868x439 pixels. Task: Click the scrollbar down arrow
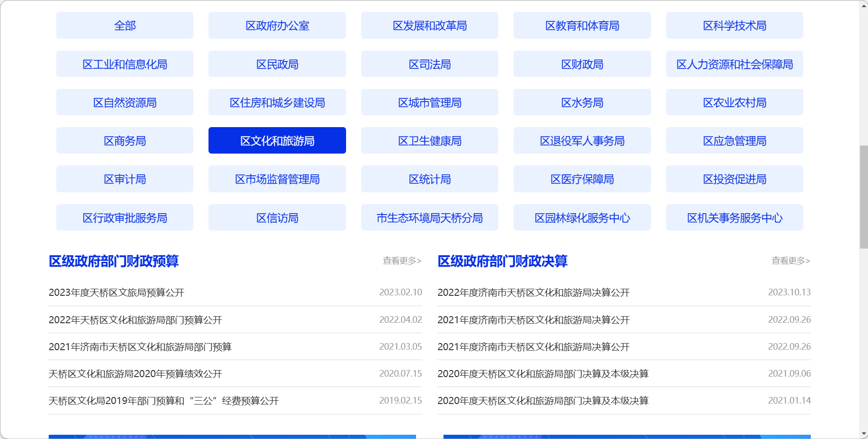[863, 434]
